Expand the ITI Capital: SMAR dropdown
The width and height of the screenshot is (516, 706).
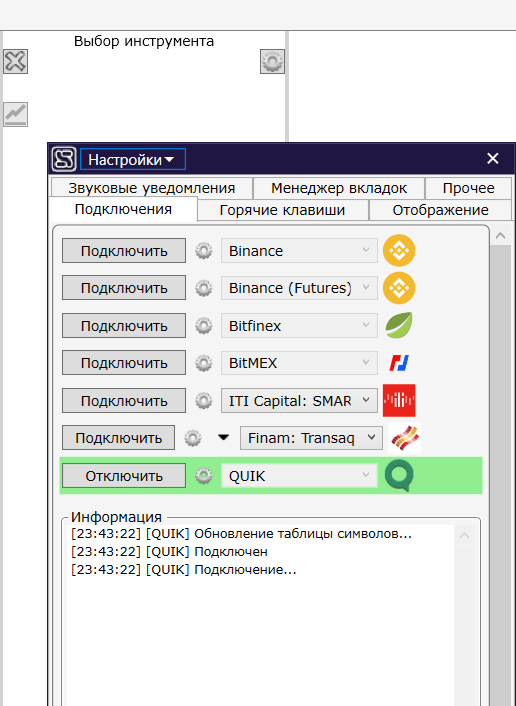point(299,401)
